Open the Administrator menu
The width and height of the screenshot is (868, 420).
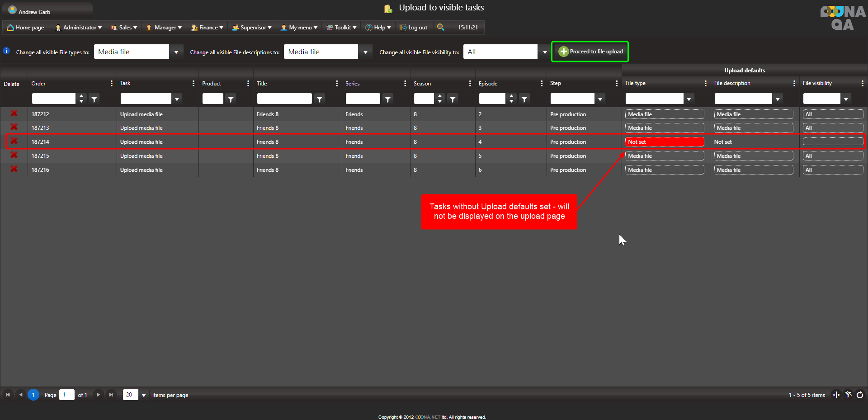coord(78,28)
